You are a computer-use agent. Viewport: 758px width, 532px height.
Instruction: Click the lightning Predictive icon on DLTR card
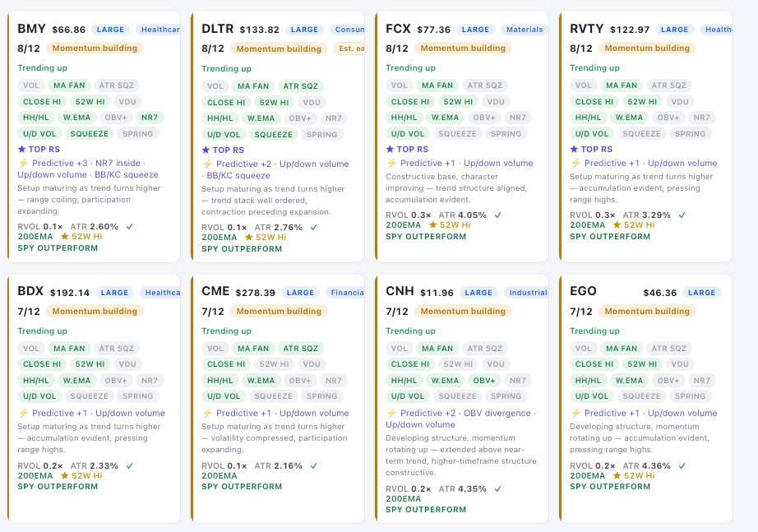coord(207,164)
